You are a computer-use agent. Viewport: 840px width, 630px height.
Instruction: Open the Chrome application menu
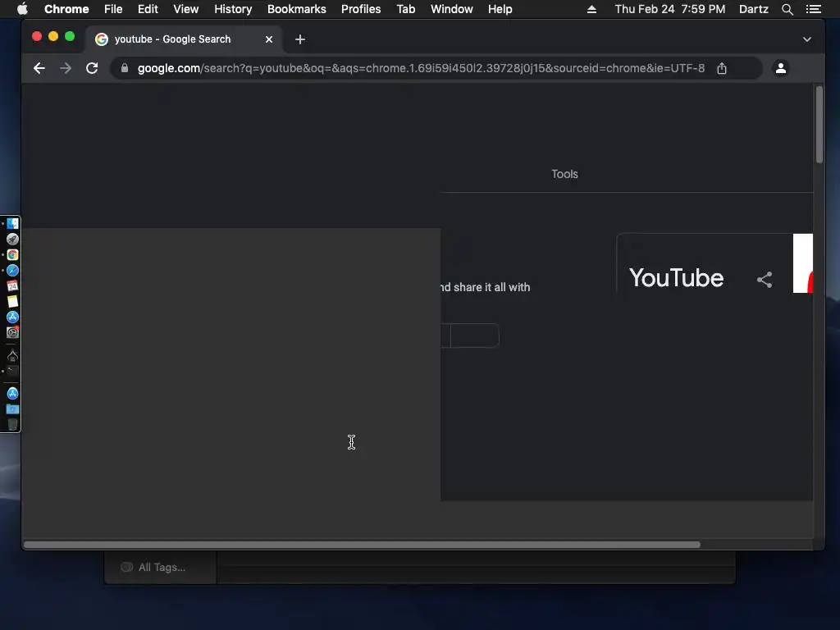pos(66,9)
